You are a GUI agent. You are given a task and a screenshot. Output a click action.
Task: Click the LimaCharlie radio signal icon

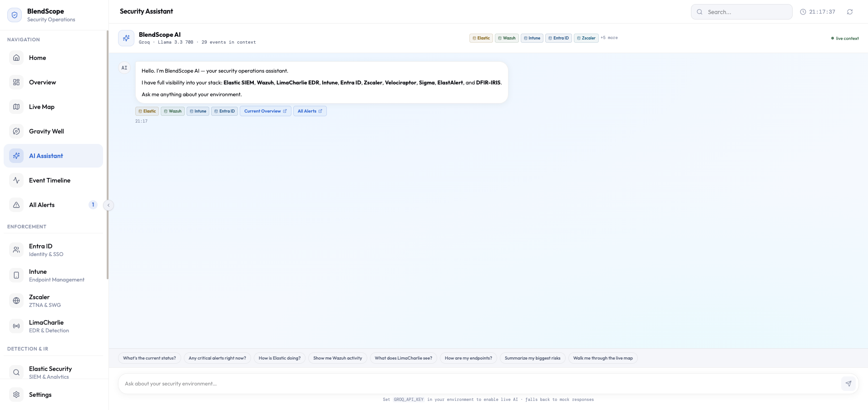point(16,326)
